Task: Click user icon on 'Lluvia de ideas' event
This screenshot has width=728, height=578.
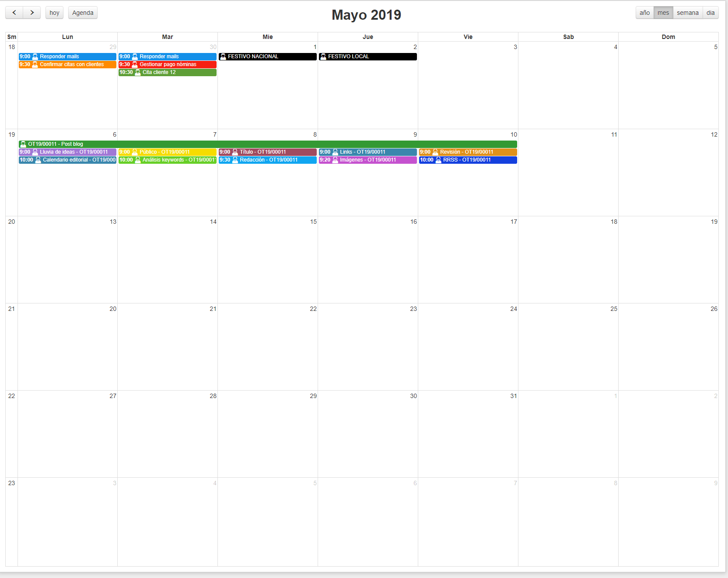Action: pos(35,152)
